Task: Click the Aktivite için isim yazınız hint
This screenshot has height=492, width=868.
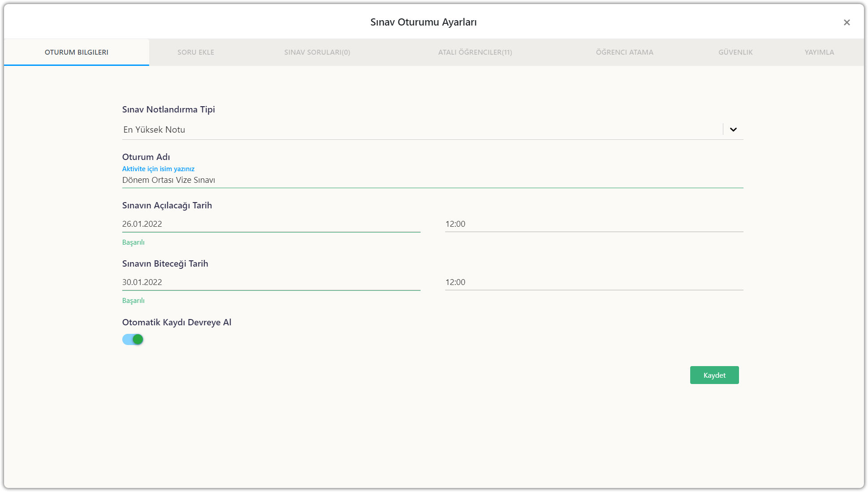Action: 158,169
